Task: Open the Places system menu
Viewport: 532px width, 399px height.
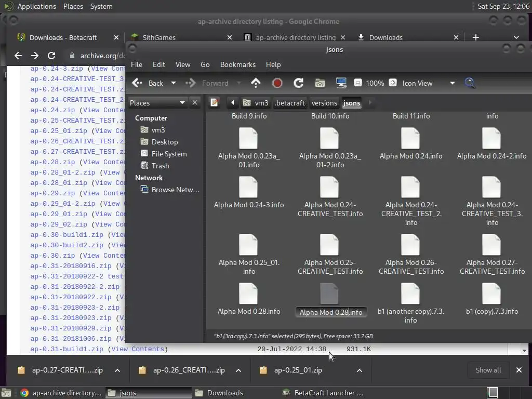Action: [x=73, y=6]
